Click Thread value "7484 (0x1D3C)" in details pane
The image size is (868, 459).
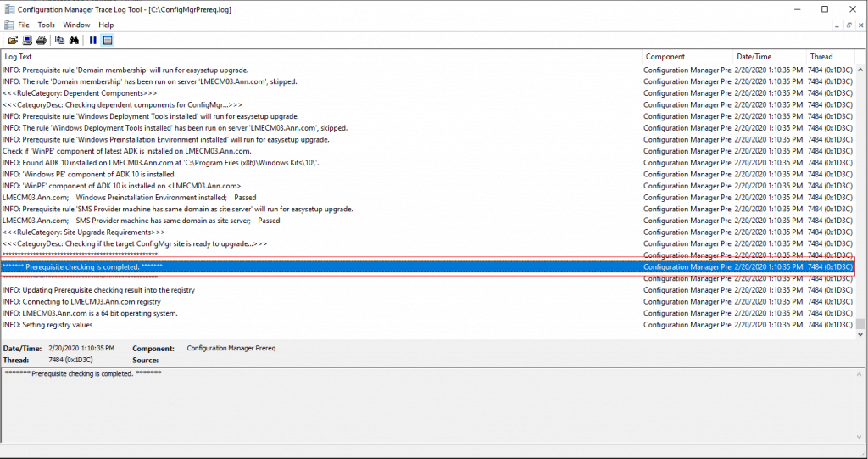(x=71, y=360)
